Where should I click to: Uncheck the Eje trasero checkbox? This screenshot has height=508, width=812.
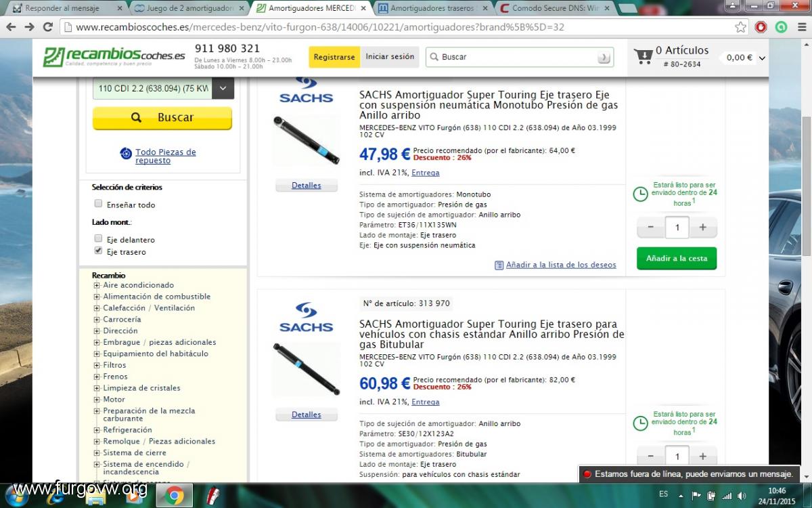(98, 251)
